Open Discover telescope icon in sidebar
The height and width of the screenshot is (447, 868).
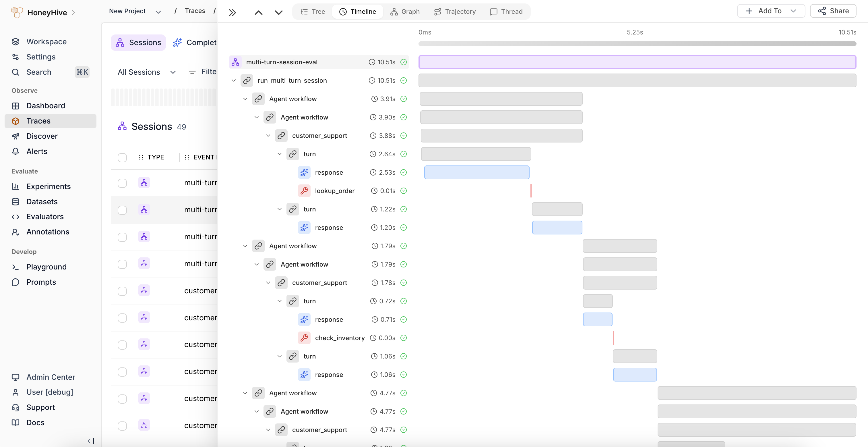pos(15,136)
